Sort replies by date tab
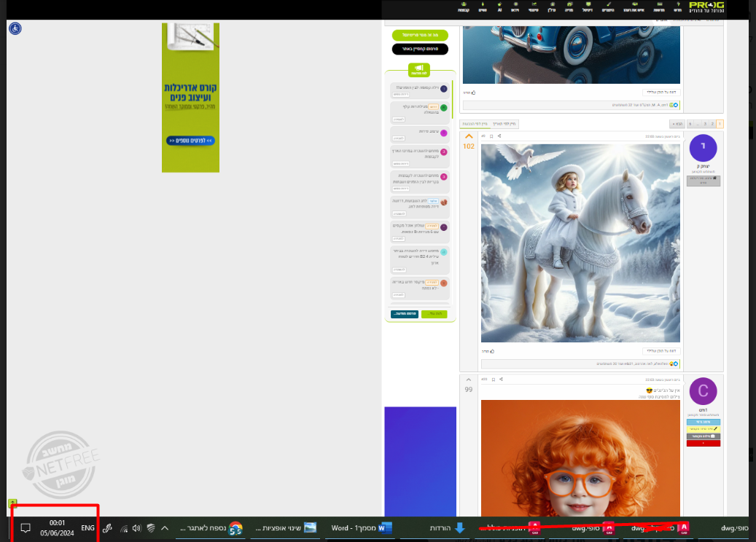 coord(504,124)
